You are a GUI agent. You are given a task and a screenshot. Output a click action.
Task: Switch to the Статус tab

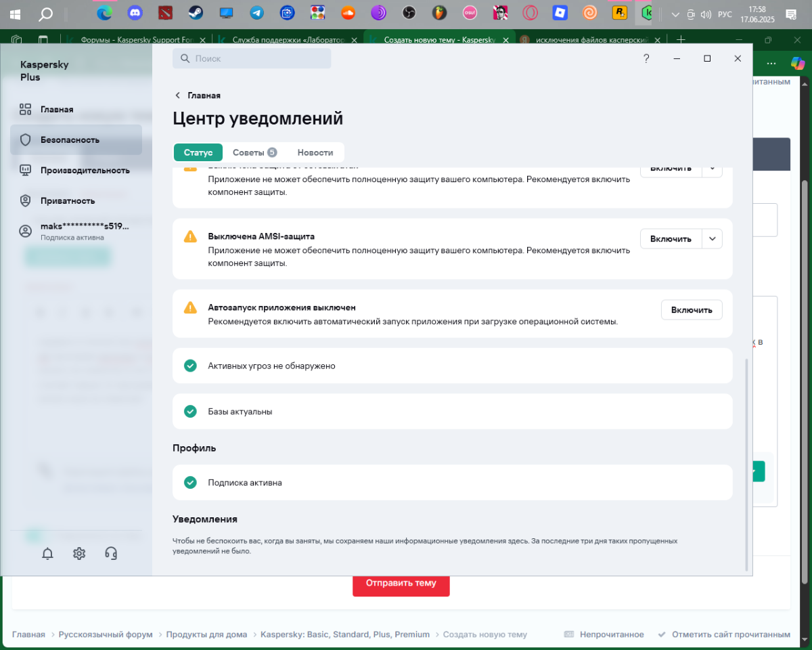coord(198,152)
